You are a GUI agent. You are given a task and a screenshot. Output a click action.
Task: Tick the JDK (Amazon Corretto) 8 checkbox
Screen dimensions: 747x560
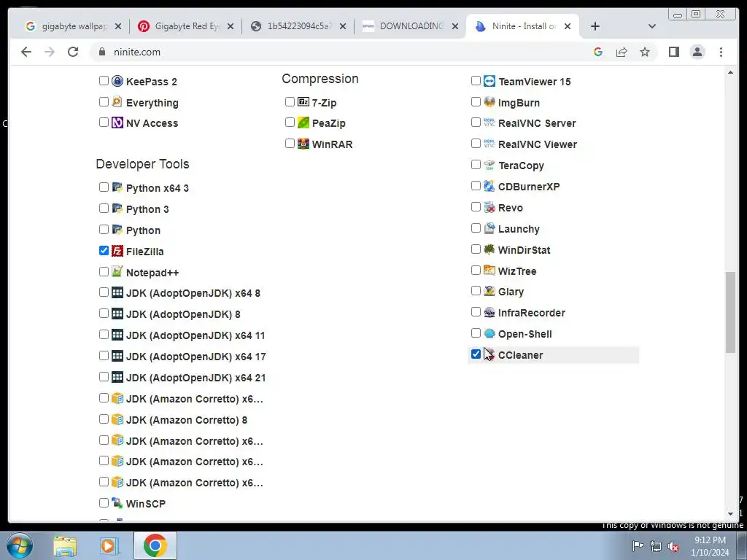click(x=104, y=419)
